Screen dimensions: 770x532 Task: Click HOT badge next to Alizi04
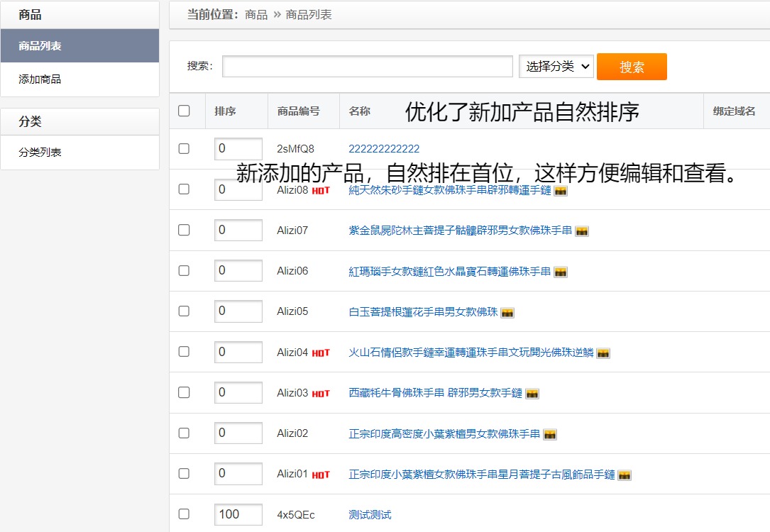tap(321, 353)
